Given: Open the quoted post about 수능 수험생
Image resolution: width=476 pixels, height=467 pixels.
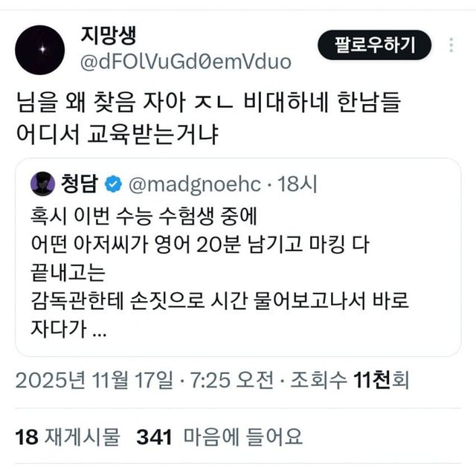Looking at the screenshot, I should (x=238, y=257).
